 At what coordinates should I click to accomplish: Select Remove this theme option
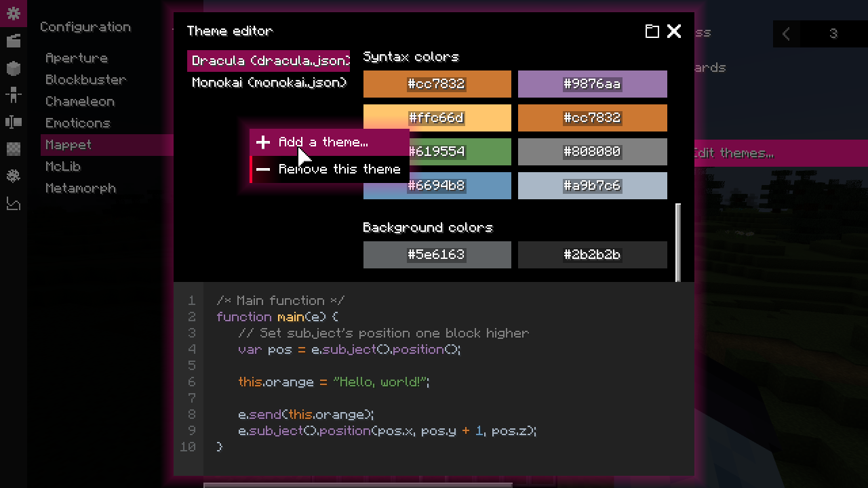339,169
